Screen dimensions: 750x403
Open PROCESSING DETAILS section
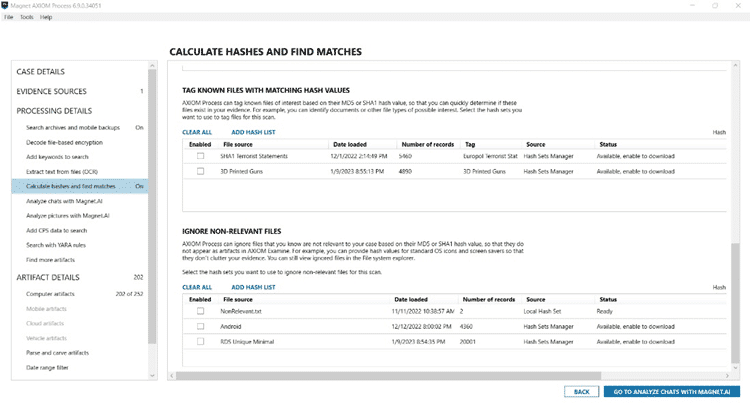54,111
